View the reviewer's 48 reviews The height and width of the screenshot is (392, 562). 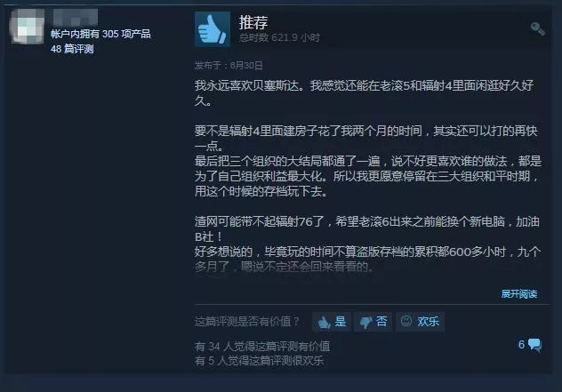(x=72, y=49)
